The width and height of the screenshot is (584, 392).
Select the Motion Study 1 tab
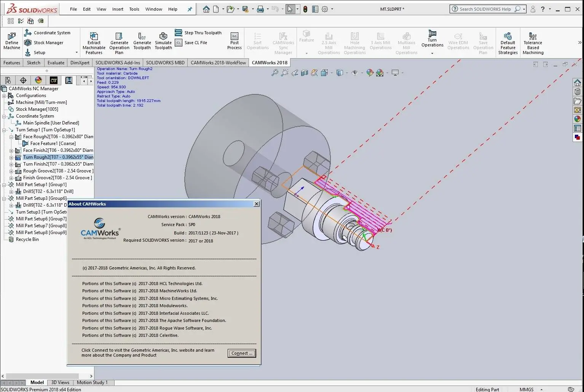(92, 382)
